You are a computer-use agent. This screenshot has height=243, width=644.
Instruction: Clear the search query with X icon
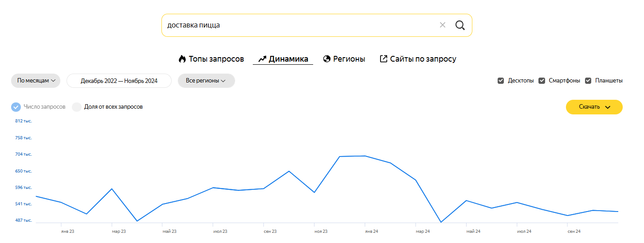pos(442,25)
